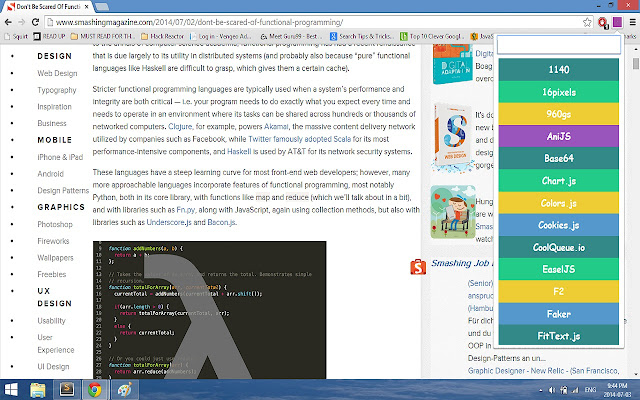The width and height of the screenshot is (640, 400).
Task: Open MUST READ FOR TH.. bookmark folder
Action: click(x=103, y=36)
